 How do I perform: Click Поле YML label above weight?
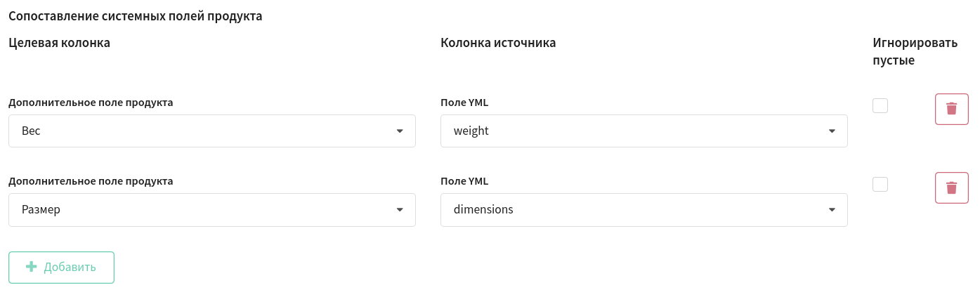tap(464, 103)
